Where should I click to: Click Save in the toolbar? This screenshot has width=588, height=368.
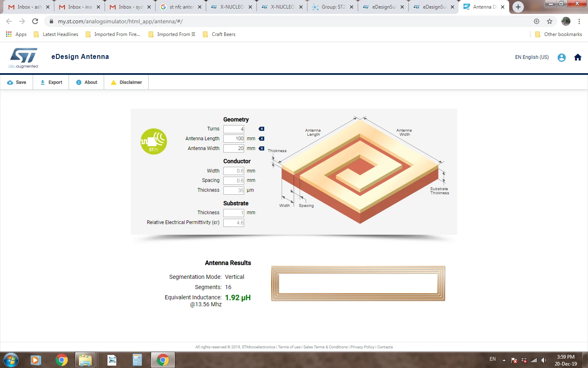[x=17, y=82]
